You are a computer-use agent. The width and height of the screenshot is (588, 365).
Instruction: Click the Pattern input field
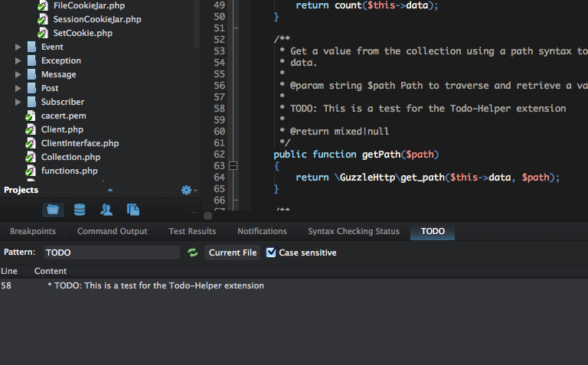[111, 253]
